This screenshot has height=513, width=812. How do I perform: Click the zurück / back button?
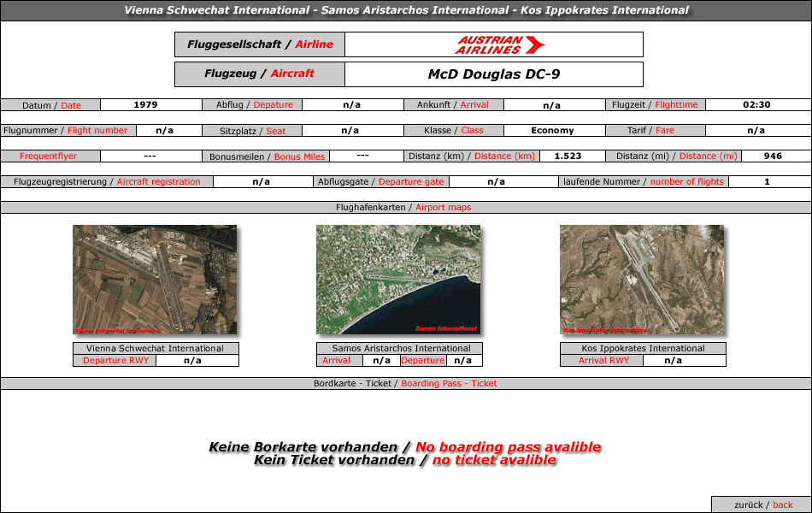pos(762,504)
